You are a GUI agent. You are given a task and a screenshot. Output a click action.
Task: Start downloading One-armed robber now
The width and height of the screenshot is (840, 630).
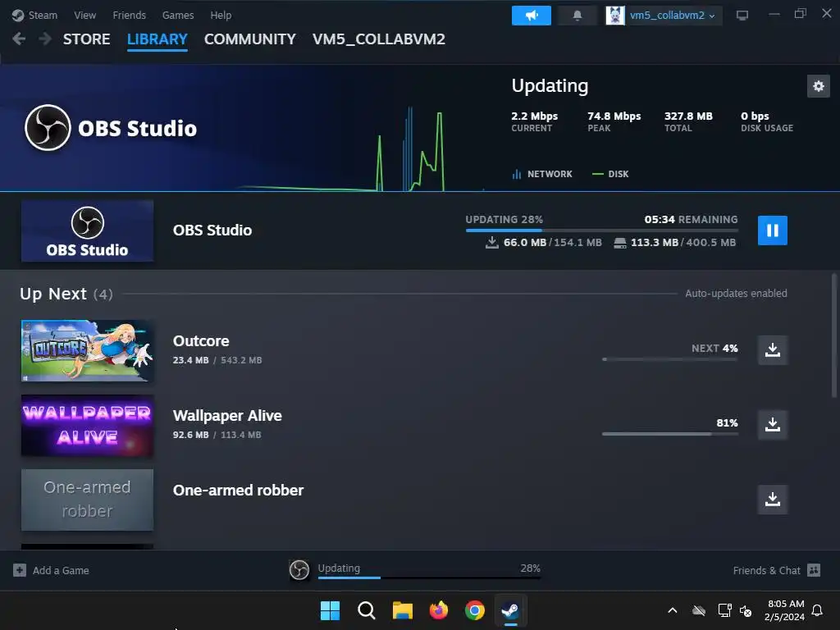(772, 500)
